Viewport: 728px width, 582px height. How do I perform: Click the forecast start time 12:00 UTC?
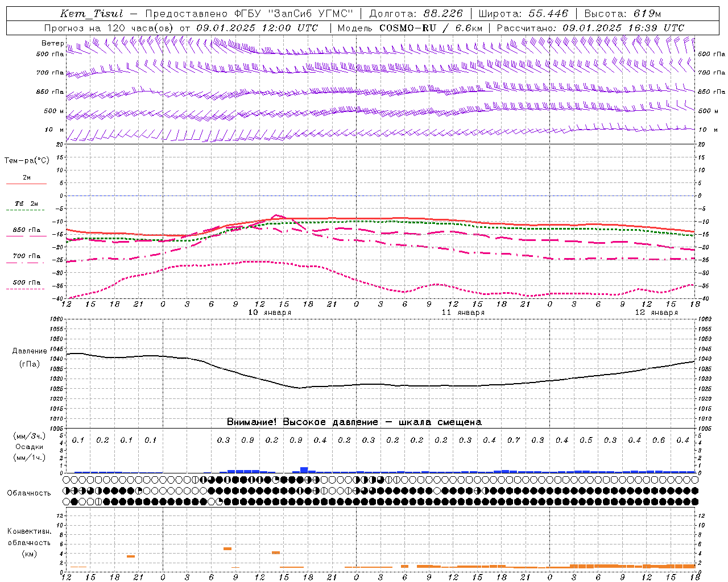(x=291, y=28)
